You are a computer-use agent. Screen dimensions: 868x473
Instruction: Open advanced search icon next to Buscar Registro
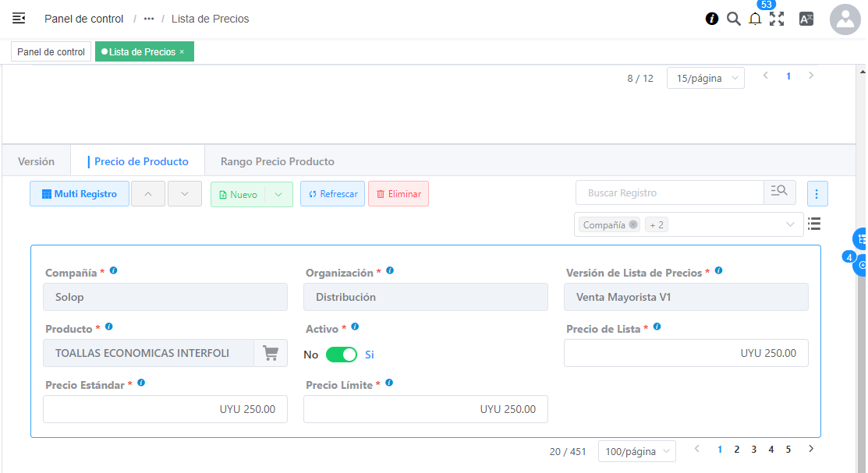click(779, 192)
